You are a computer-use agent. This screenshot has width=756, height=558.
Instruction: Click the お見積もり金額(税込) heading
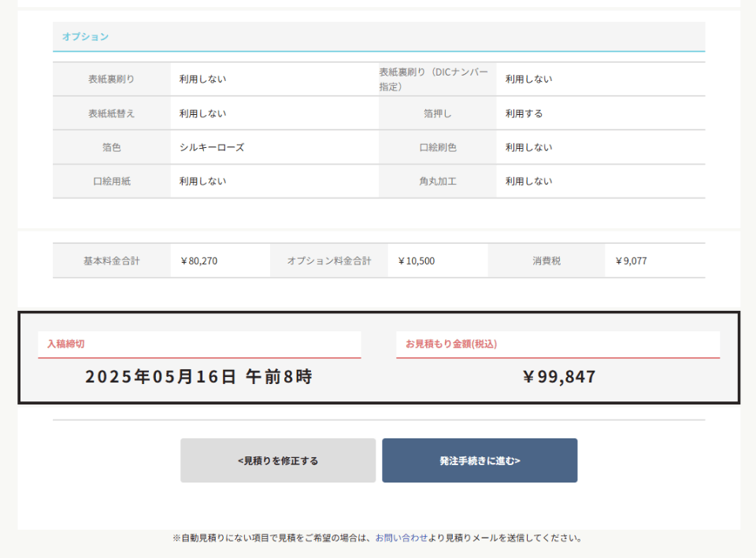450,344
